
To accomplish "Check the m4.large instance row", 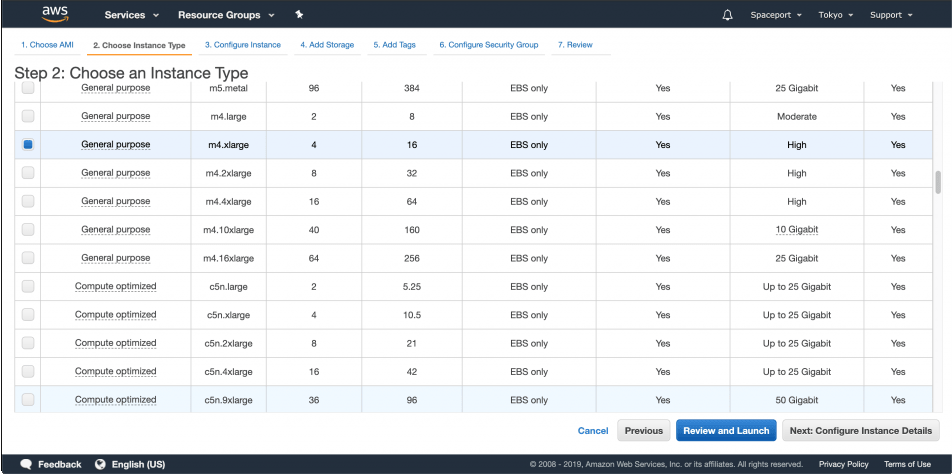I will pos(28,116).
